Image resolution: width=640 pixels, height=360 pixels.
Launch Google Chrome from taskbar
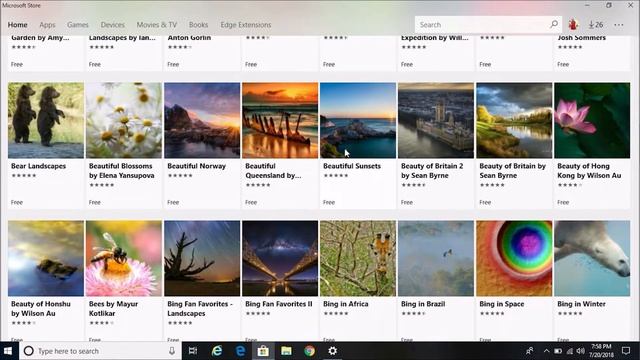309,351
